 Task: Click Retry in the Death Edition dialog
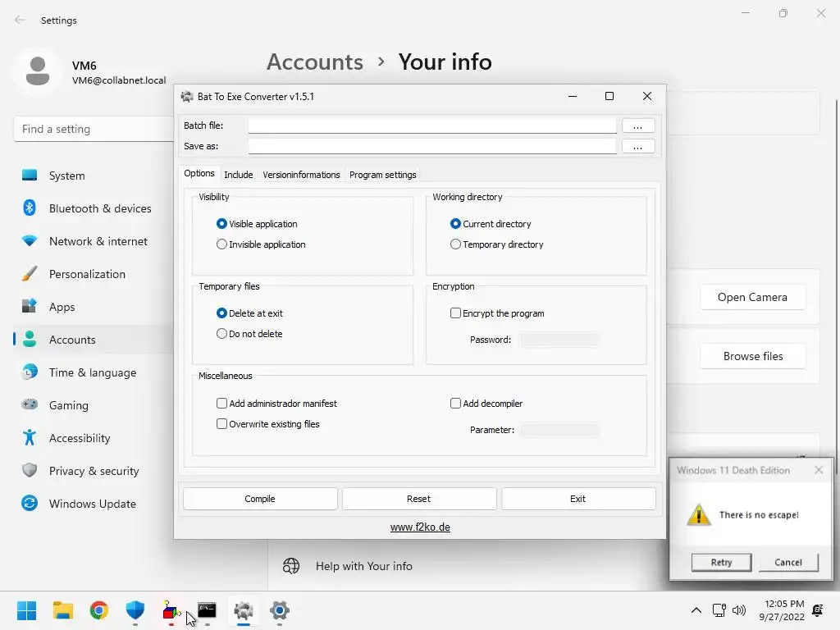[721, 563]
